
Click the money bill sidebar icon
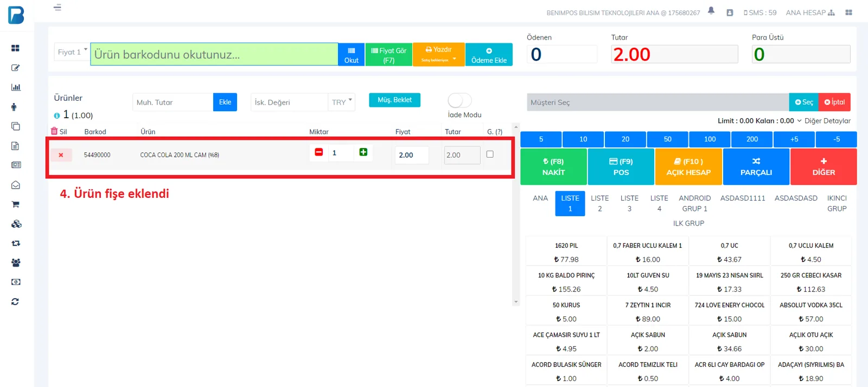(x=16, y=282)
